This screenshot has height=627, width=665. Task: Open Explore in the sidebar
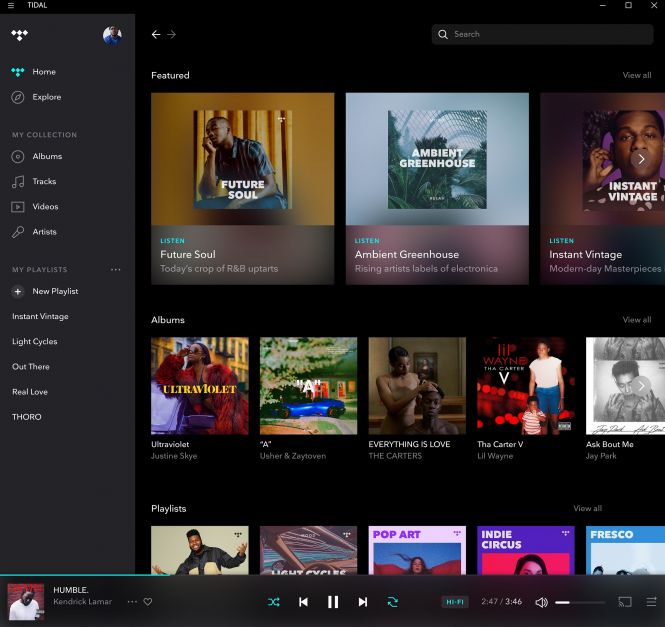46,97
